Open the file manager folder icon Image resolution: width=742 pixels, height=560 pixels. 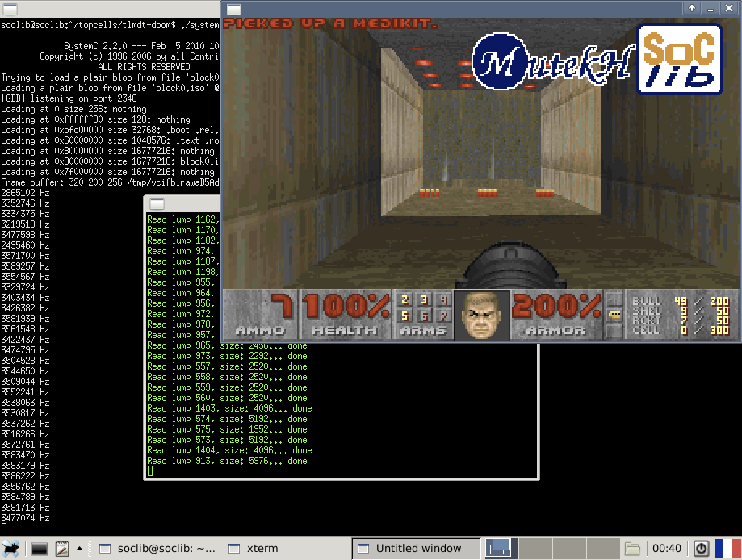pos(632,549)
